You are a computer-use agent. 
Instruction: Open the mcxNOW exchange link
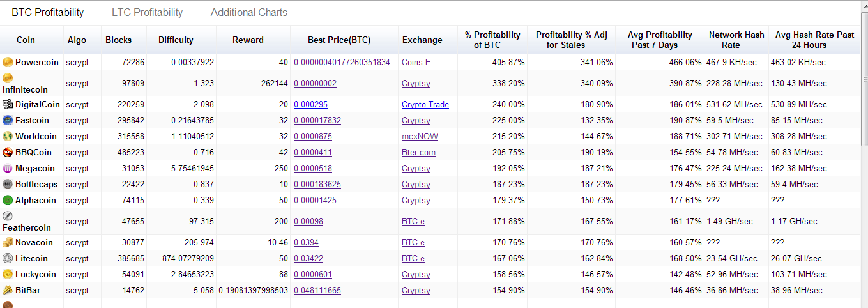pos(420,136)
